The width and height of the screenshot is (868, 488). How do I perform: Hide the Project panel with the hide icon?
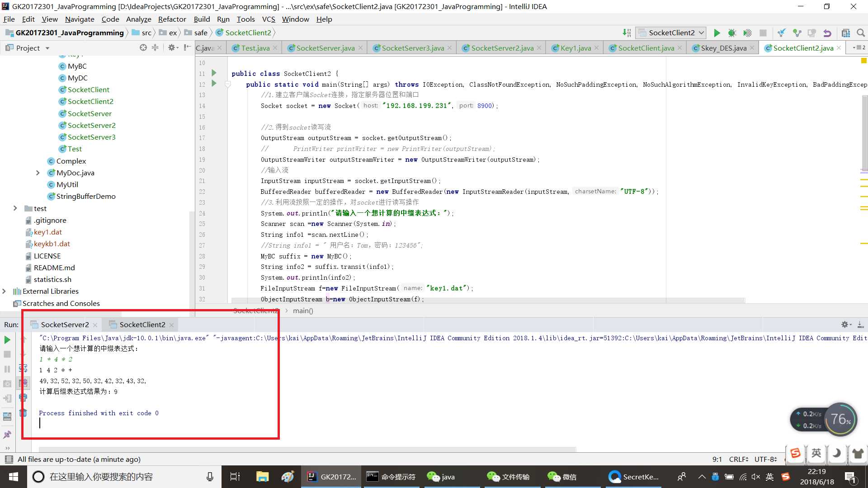point(187,47)
